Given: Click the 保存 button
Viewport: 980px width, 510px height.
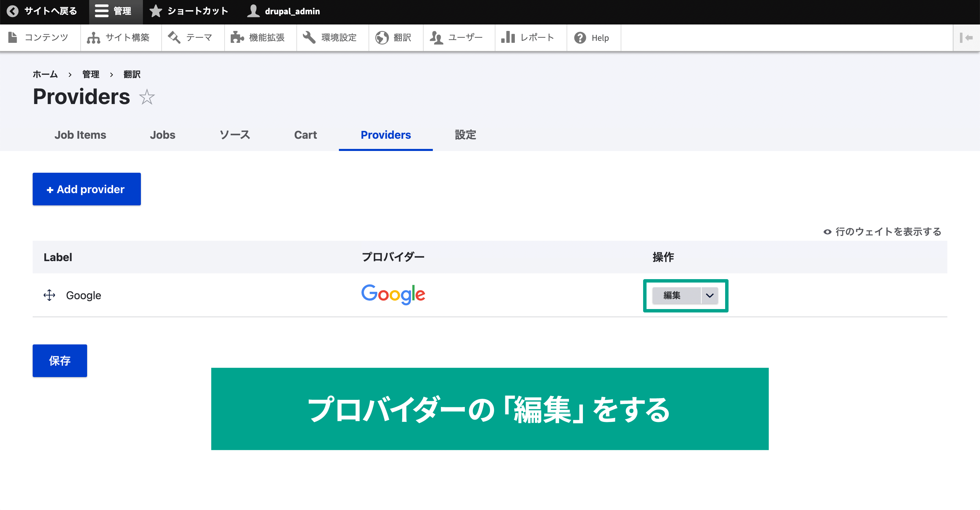Looking at the screenshot, I should [60, 361].
